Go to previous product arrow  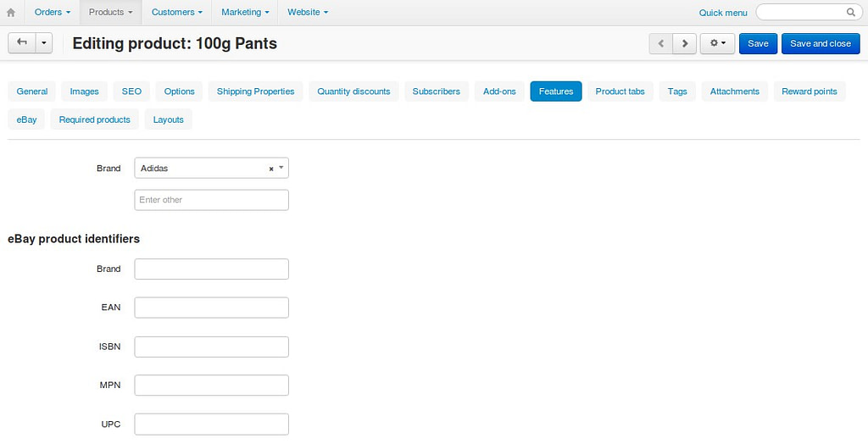point(661,44)
